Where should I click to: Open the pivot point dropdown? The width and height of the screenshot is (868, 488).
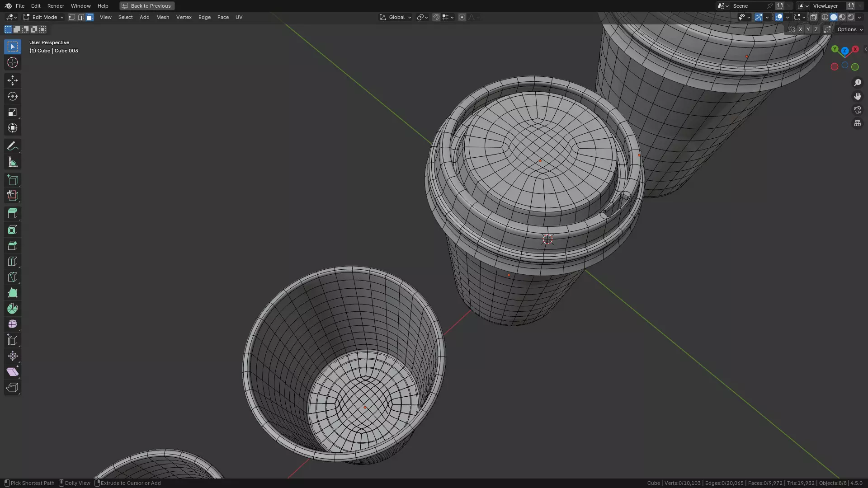[x=422, y=17]
